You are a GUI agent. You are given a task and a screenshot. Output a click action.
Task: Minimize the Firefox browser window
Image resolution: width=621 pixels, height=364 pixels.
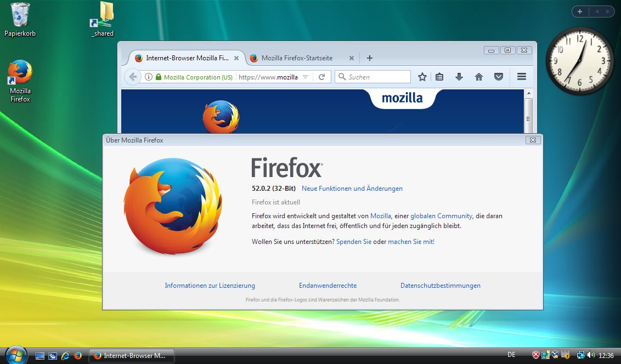[x=491, y=50]
